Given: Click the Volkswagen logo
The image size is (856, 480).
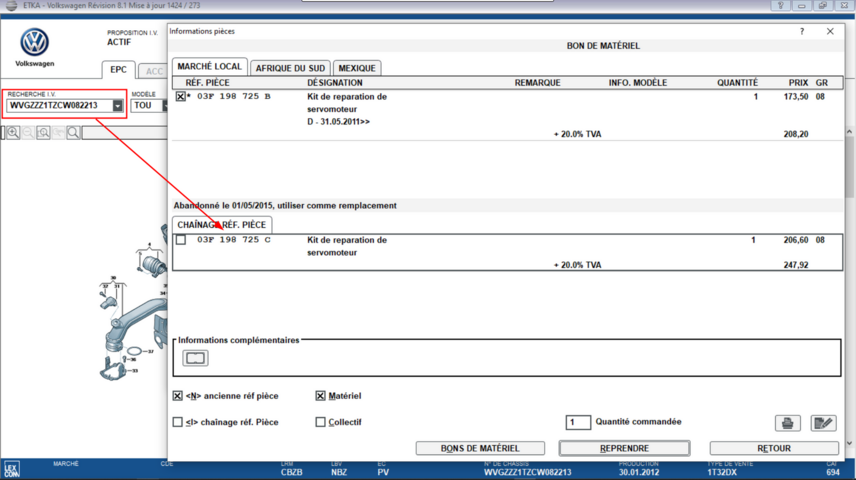Looking at the screenshot, I should tap(34, 42).
